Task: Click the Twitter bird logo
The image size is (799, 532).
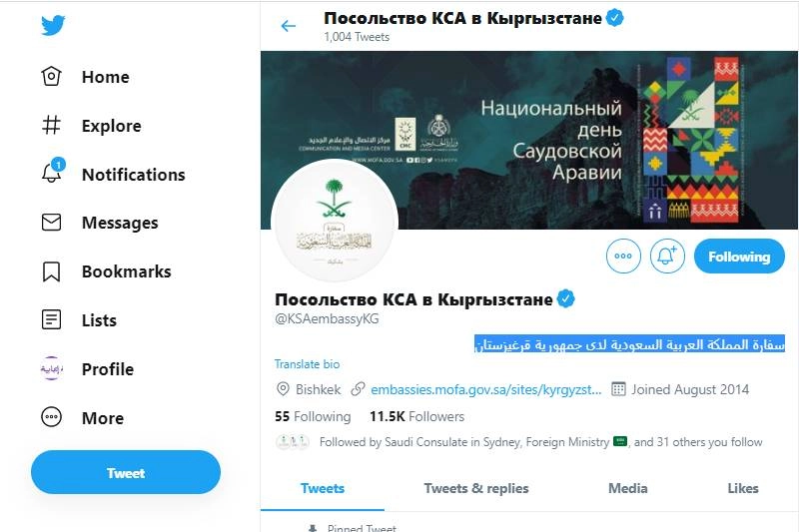Action: [53, 26]
